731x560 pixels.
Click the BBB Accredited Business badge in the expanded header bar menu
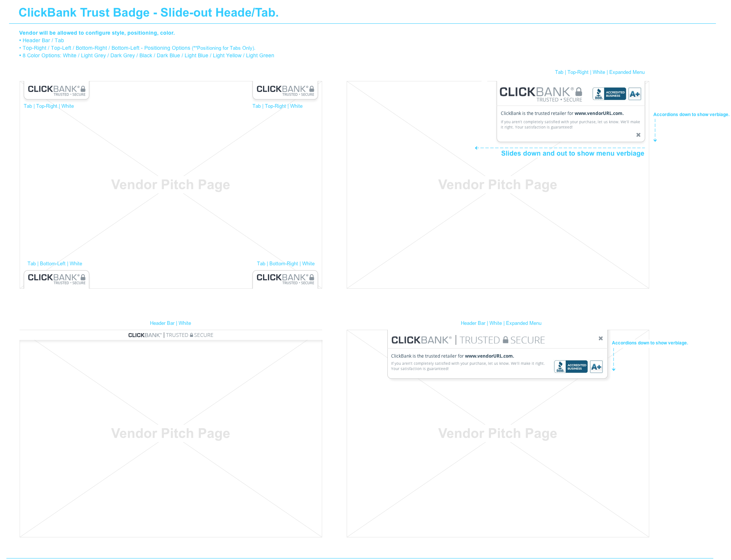(571, 367)
